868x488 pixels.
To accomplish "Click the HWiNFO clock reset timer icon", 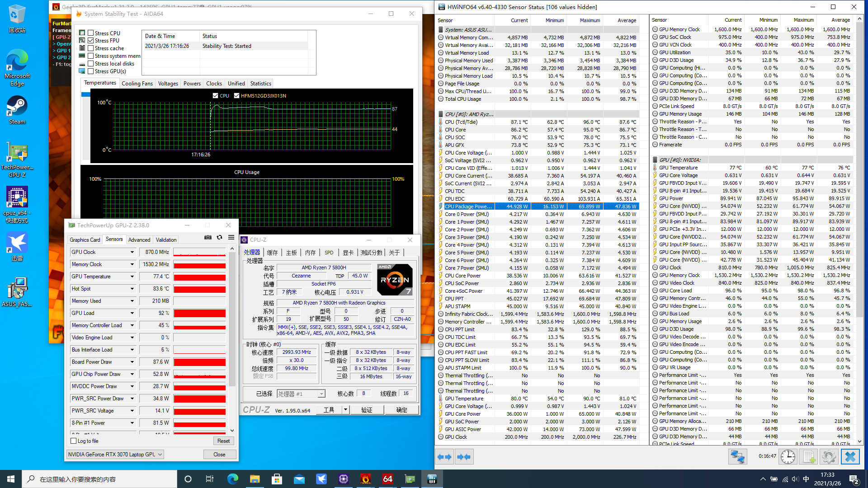I will coord(788,457).
